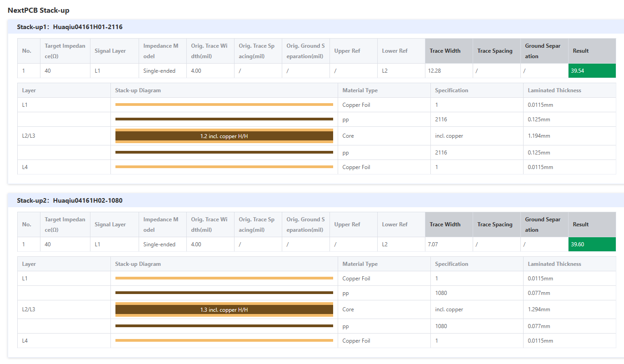Click the Material Type header in Stack-up2

[x=360, y=264]
